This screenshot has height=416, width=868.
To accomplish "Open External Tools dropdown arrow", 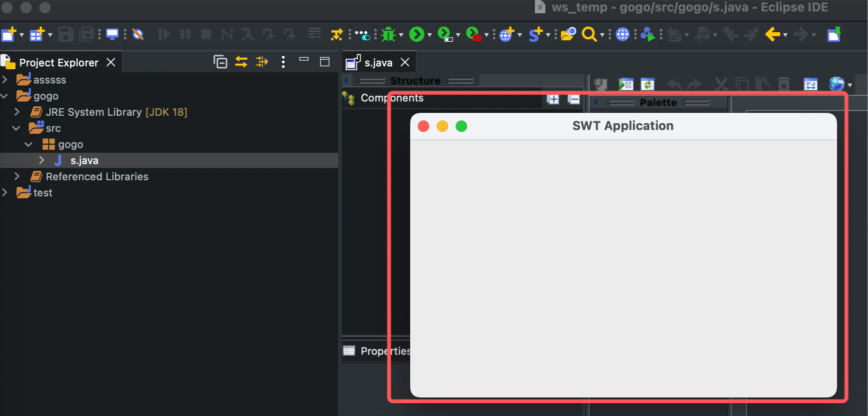I will [487, 35].
